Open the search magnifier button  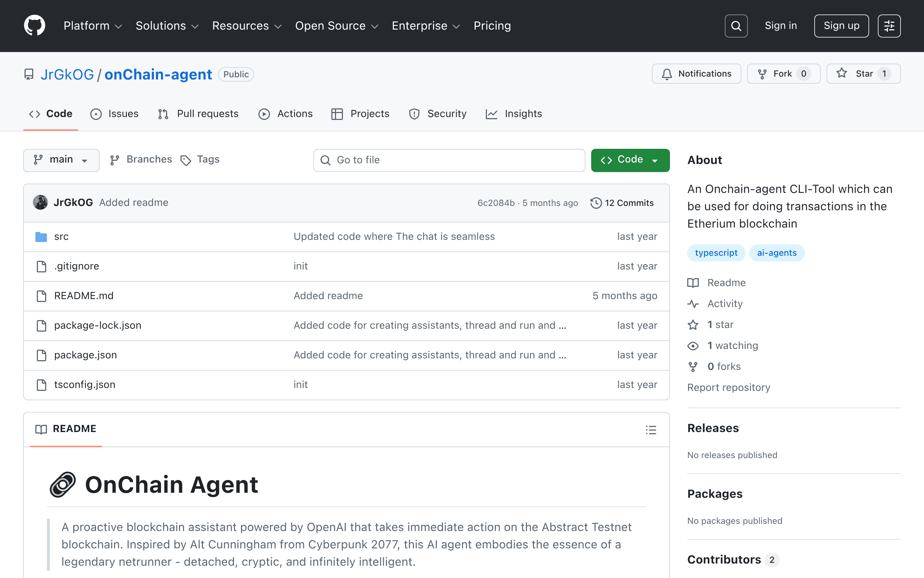point(736,26)
